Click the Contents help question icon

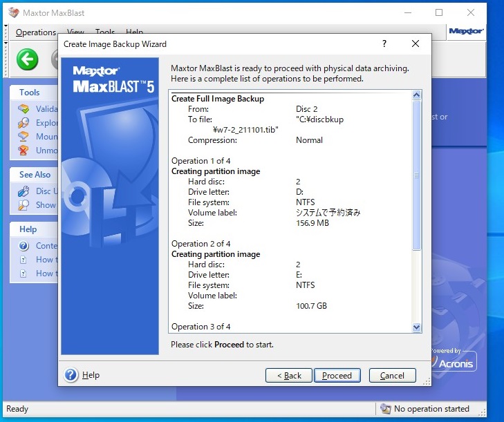pos(24,246)
